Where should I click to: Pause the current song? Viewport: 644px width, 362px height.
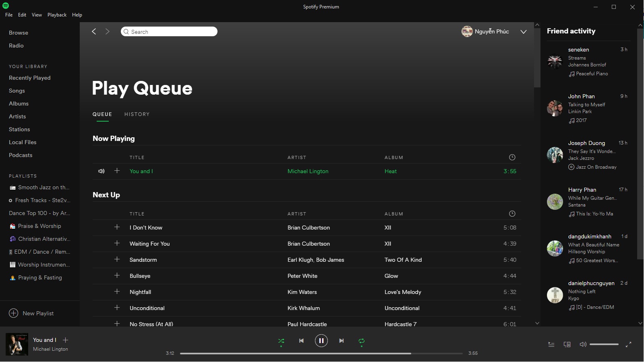(x=321, y=341)
